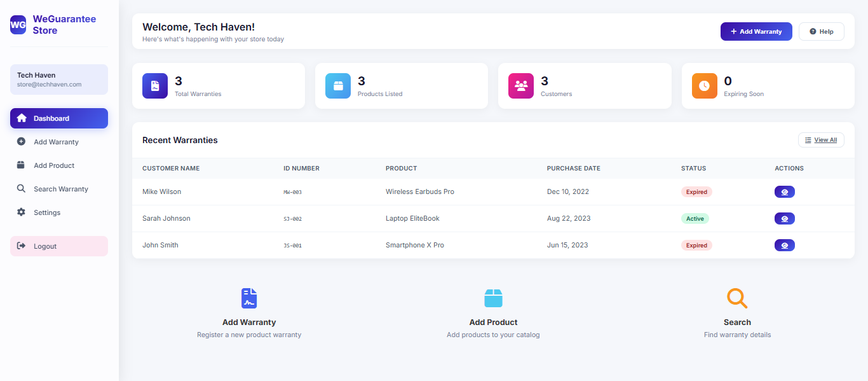The width and height of the screenshot is (868, 381).
Task: Open the Dashboard menu item
Action: 59,118
